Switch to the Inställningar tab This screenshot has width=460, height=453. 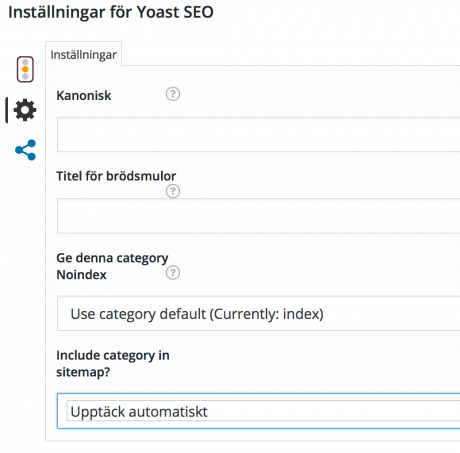coord(83,54)
